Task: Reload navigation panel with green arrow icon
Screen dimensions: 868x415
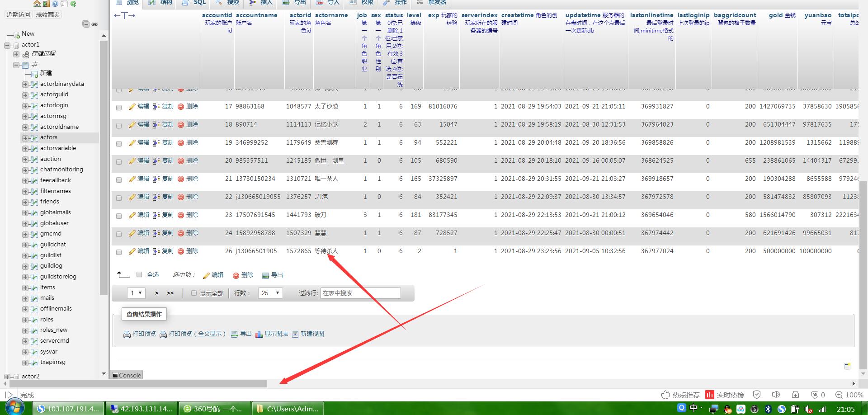Action: [x=73, y=3]
